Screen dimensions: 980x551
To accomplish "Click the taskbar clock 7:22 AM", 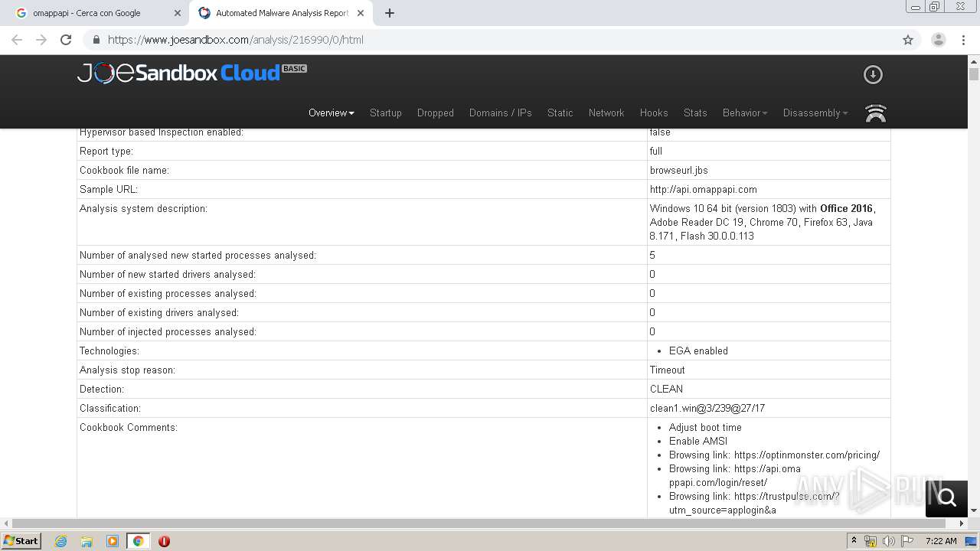I will 941,541.
